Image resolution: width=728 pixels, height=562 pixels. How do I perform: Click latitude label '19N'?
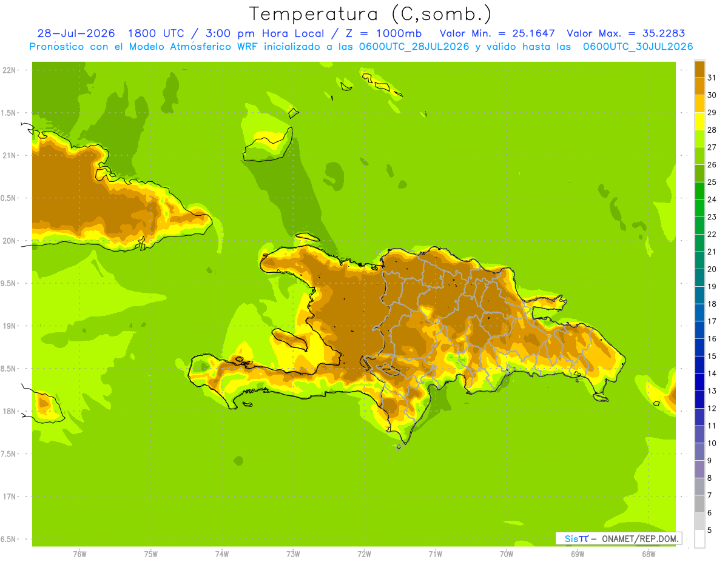(9, 326)
